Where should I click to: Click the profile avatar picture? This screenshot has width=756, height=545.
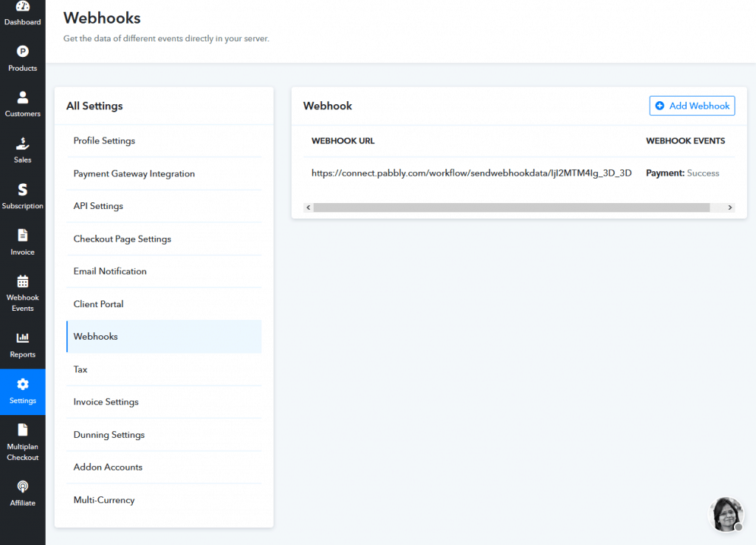click(726, 514)
